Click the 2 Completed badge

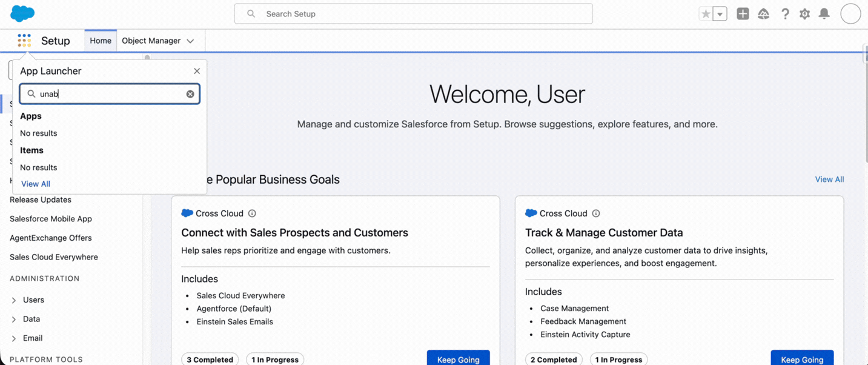pyautogui.click(x=554, y=359)
